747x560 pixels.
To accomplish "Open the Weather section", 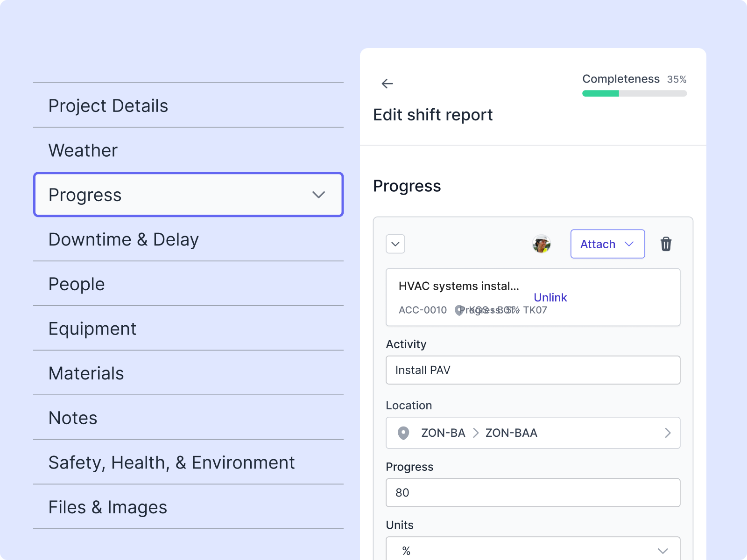I will pyautogui.click(x=188, y=150).
